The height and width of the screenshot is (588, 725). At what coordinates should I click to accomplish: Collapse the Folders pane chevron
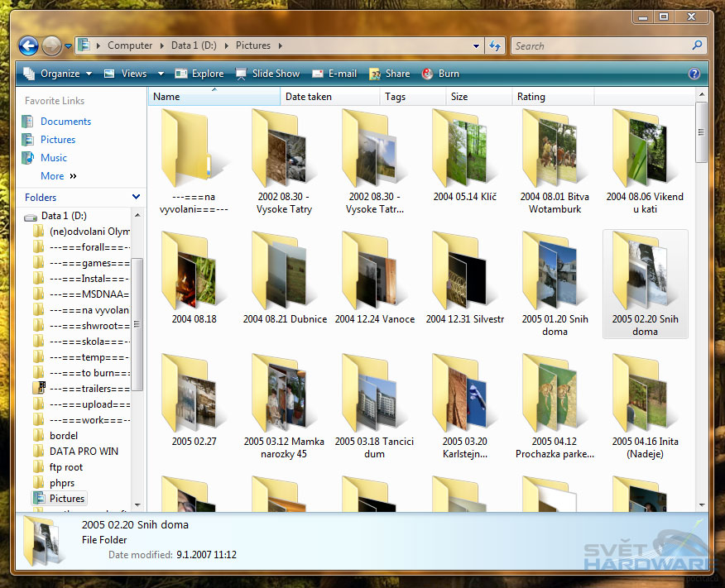tap(136, 197)
